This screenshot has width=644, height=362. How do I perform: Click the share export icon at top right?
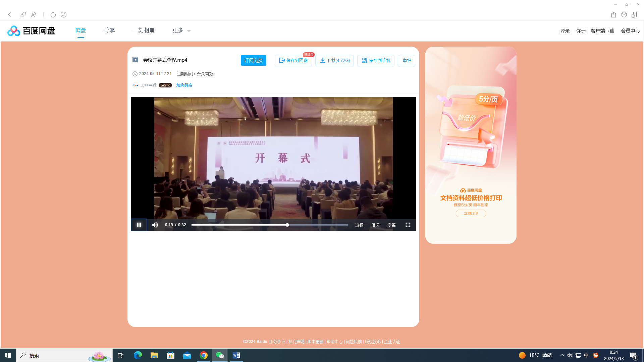click(x=613, y=15)
